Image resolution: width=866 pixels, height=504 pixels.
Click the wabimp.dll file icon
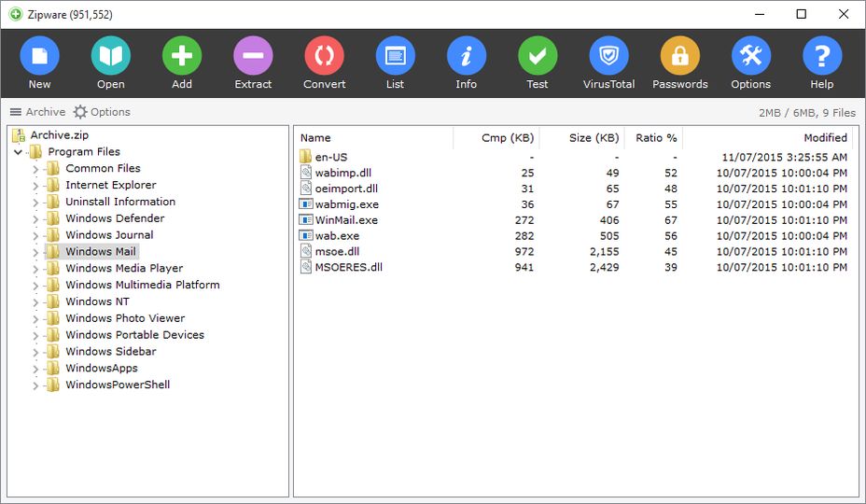click(x=306, y=173)
